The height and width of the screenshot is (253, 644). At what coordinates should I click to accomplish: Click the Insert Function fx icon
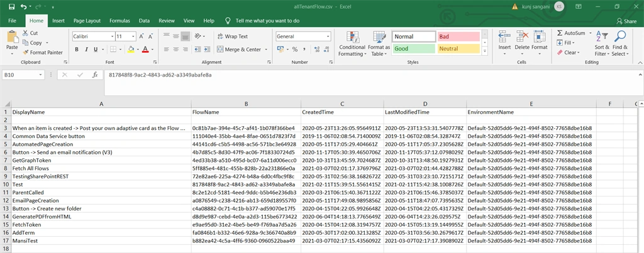point(95,75)
